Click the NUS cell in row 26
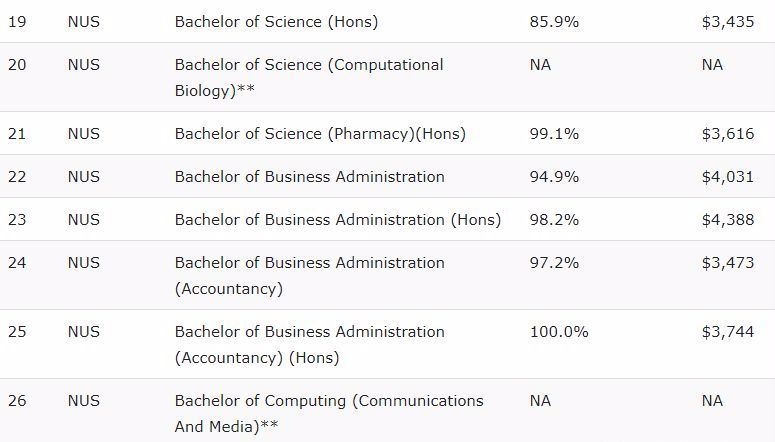Image resolution: width=775 pixels, height=442 pixels. tap(84, 401)
